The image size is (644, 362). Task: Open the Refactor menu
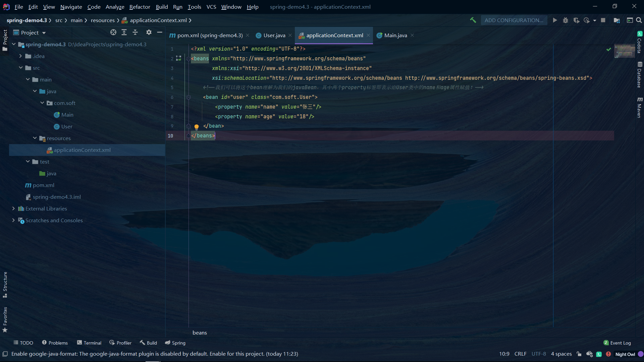[x=140, y=7]
